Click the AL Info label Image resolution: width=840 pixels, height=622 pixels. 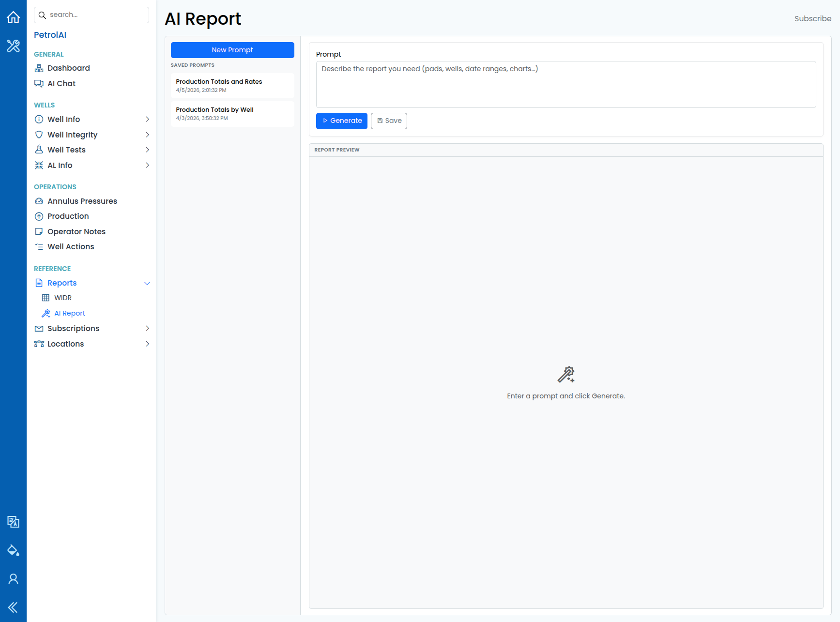[60, 166]
